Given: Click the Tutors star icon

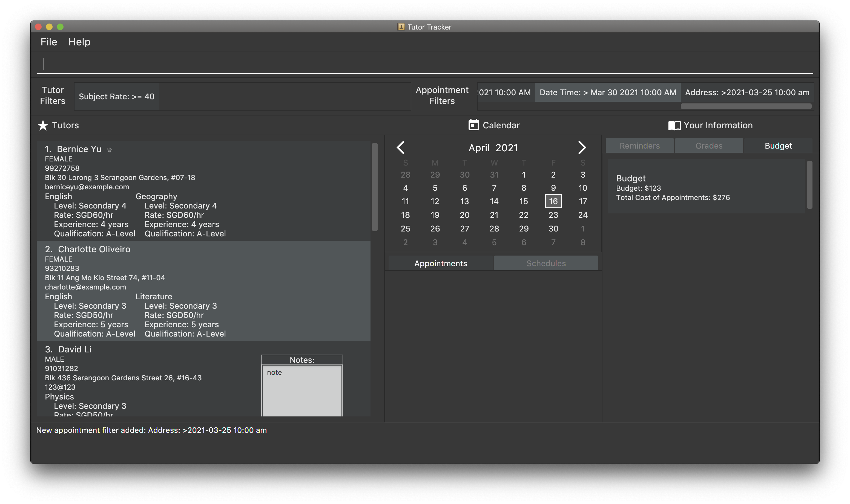Looking at the screenshot, I should (43, 125).
